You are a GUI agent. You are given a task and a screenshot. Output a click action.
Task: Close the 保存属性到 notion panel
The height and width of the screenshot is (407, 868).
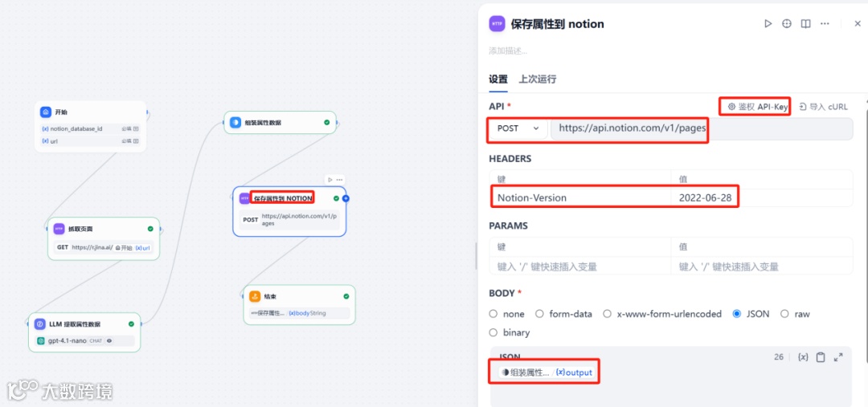point(858,24)
